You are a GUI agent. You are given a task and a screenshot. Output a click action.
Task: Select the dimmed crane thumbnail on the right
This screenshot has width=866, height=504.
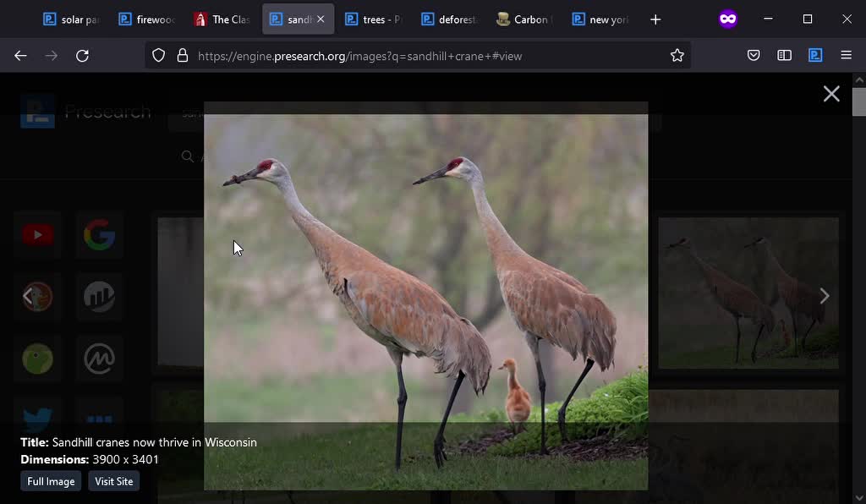point(748,293)
